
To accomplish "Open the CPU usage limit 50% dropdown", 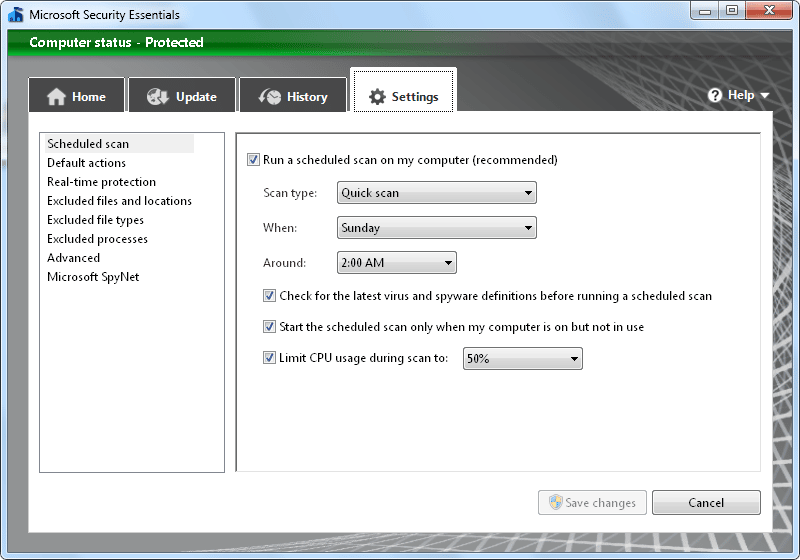I will 522,359.
